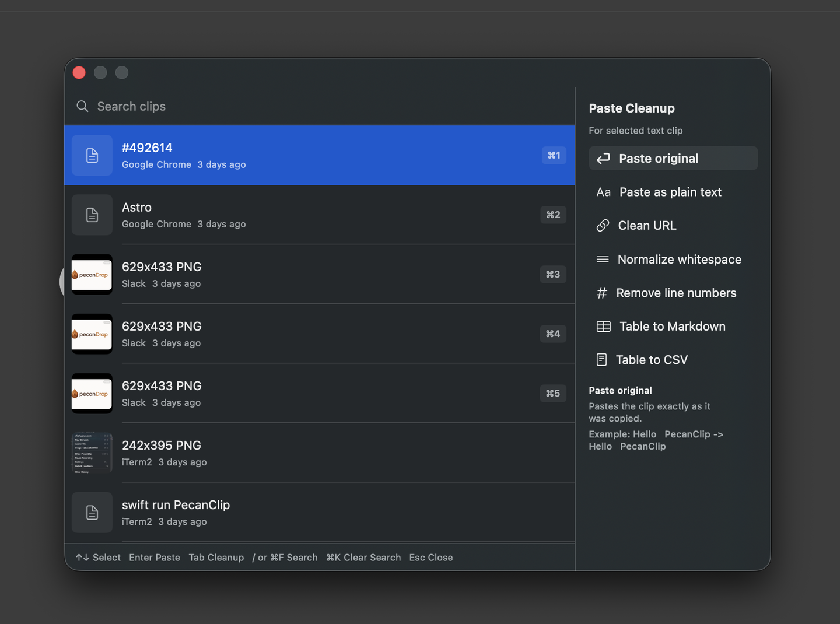840x624 pixels.
Task: Click the document icon of #492614 clip
Action: [92, 155]
